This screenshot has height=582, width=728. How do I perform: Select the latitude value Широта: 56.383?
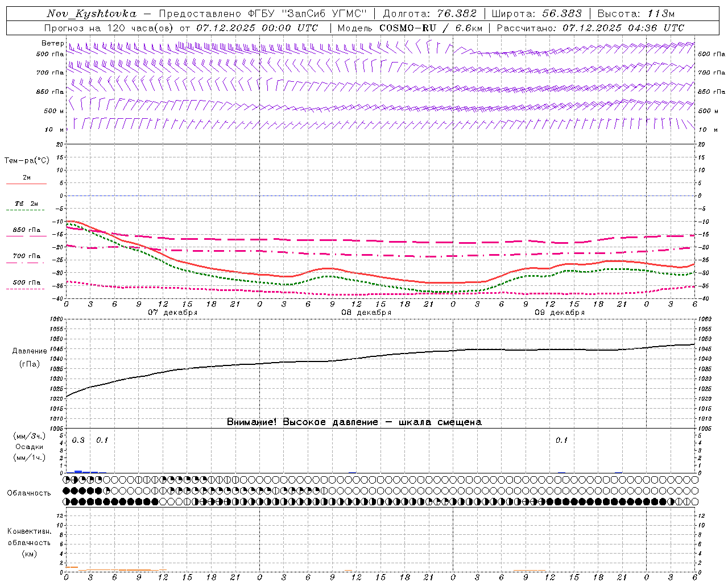tap(536, 14)
